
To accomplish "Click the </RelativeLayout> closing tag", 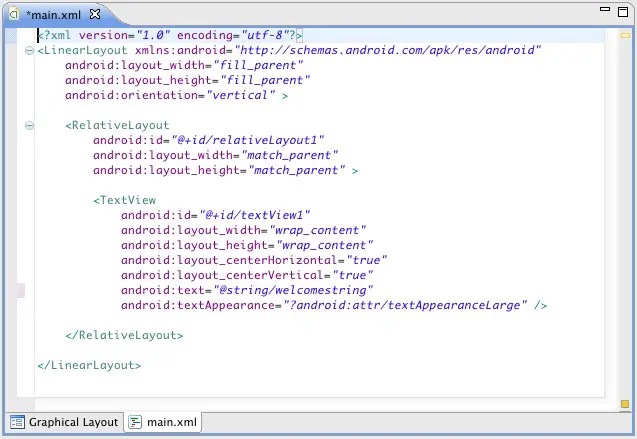I will click(124, 335).
